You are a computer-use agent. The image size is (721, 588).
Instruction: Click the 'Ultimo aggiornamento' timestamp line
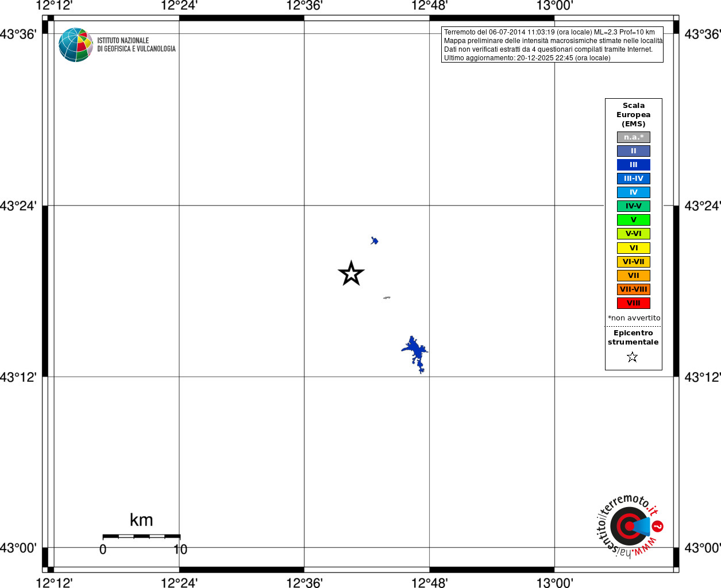tap(527, 58)
